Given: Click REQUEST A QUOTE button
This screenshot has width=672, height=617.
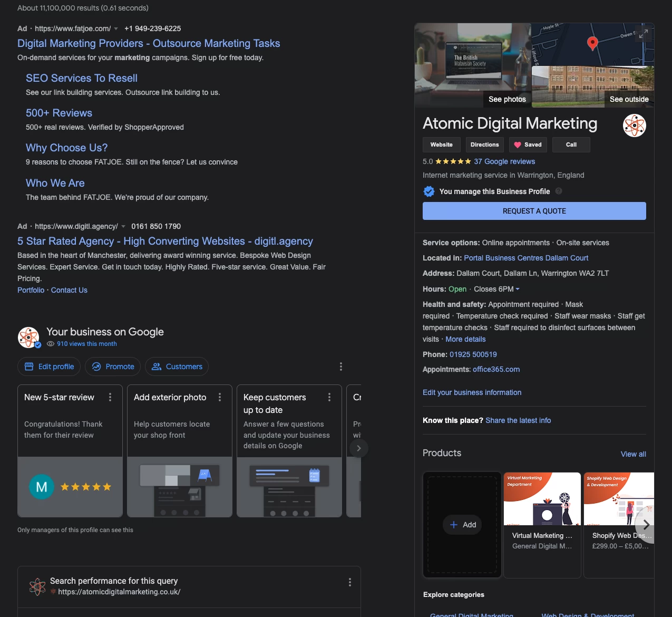Looking at the screenshot, I should (x=534, y=211).
